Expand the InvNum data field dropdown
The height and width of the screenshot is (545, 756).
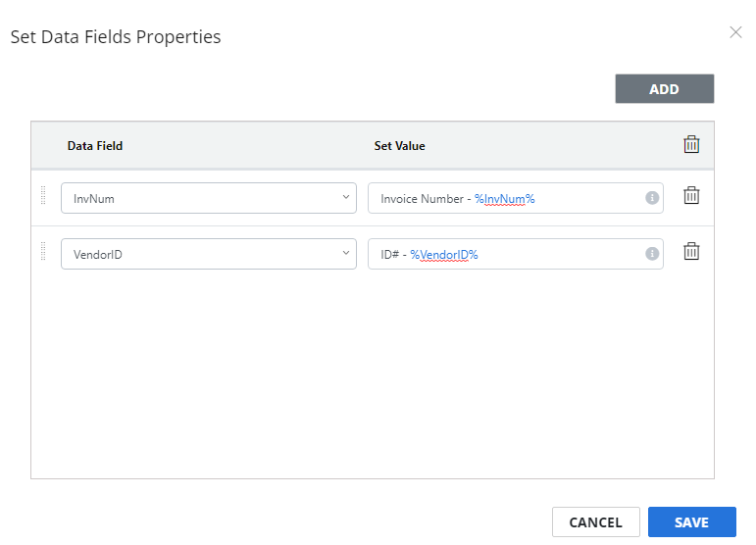(209, 198)
